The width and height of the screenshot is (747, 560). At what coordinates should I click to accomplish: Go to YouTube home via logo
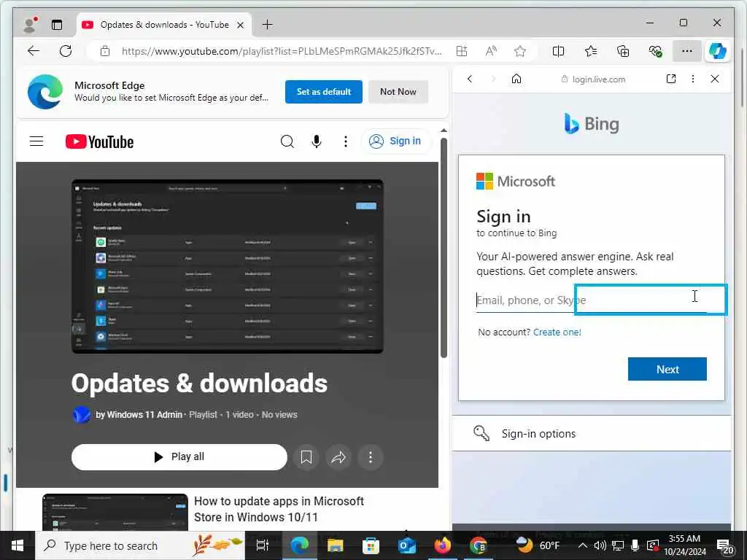pyautogui.click(x=99, y=141)
